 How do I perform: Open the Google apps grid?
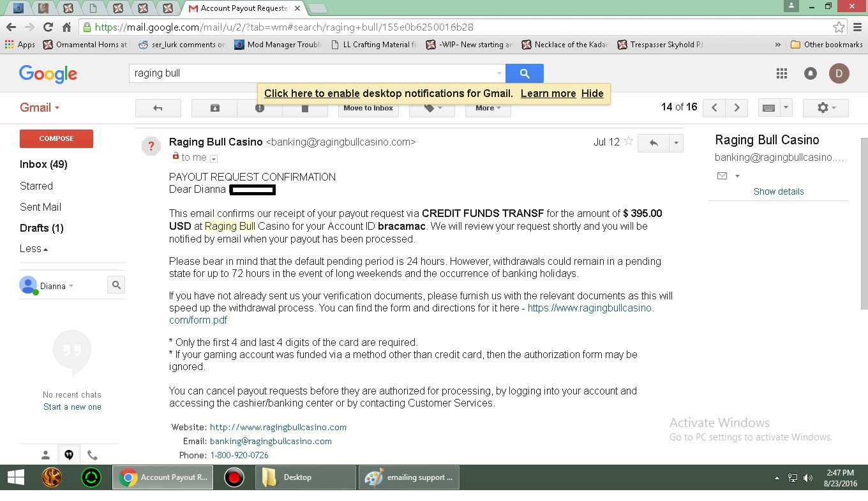(x=782, y=73)
